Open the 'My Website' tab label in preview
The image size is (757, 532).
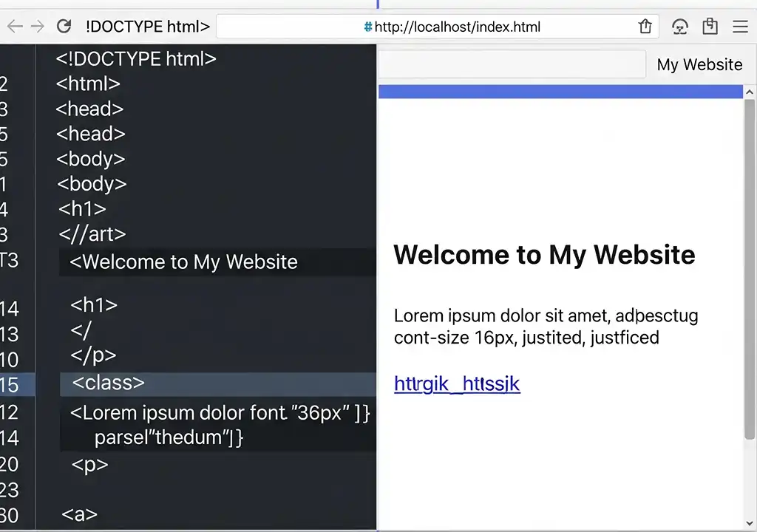coord(699,64)
